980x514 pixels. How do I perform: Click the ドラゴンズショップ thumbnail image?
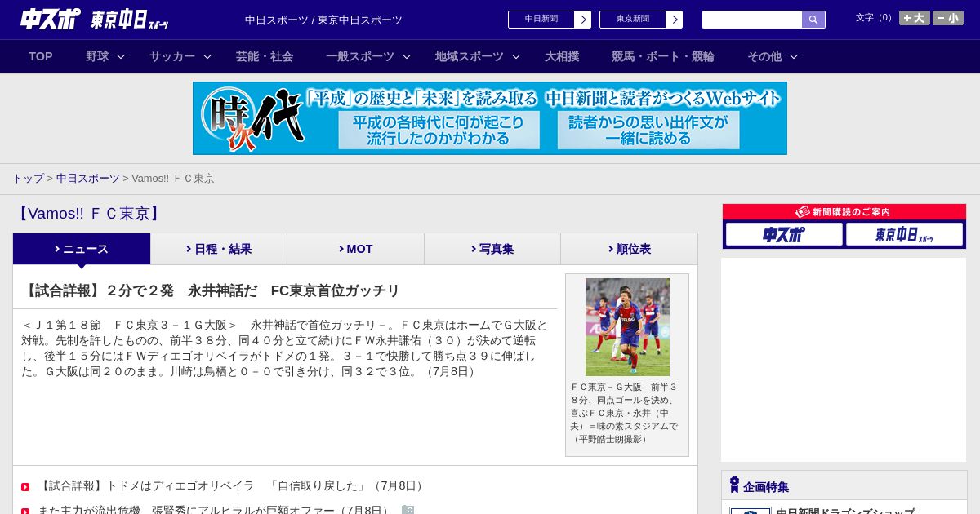[x=751, y=511]
